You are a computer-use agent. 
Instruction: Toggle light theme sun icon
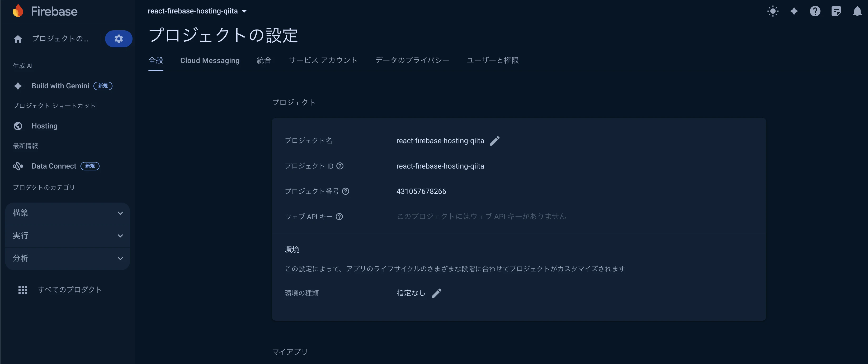[773, 11]
